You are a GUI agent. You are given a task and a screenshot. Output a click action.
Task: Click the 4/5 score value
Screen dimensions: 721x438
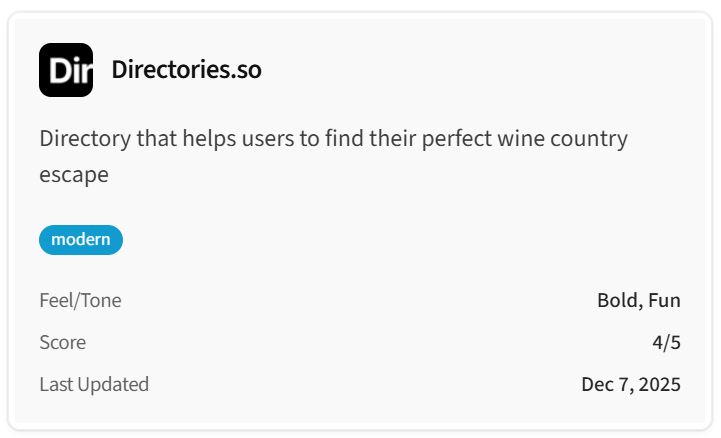coord(666,342)
